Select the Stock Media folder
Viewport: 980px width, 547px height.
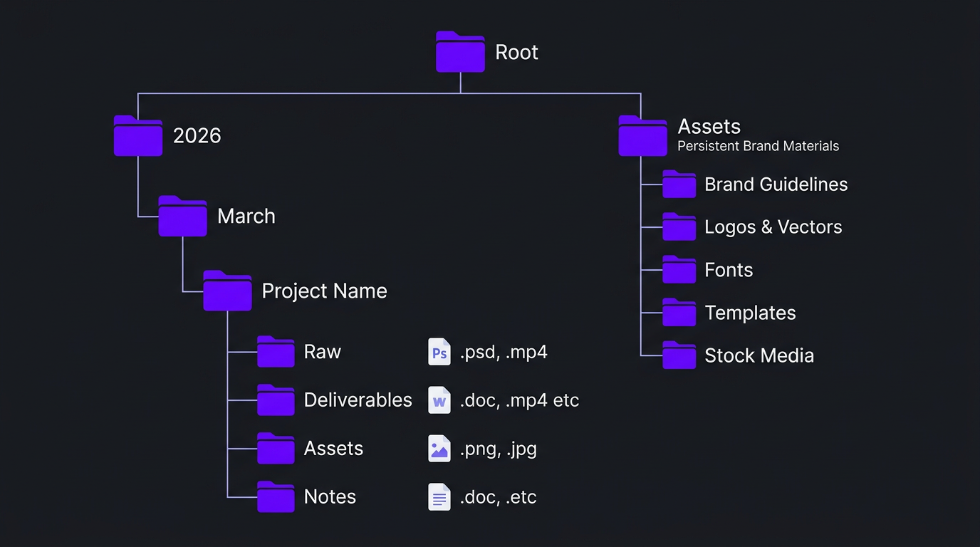coord(679,355)
